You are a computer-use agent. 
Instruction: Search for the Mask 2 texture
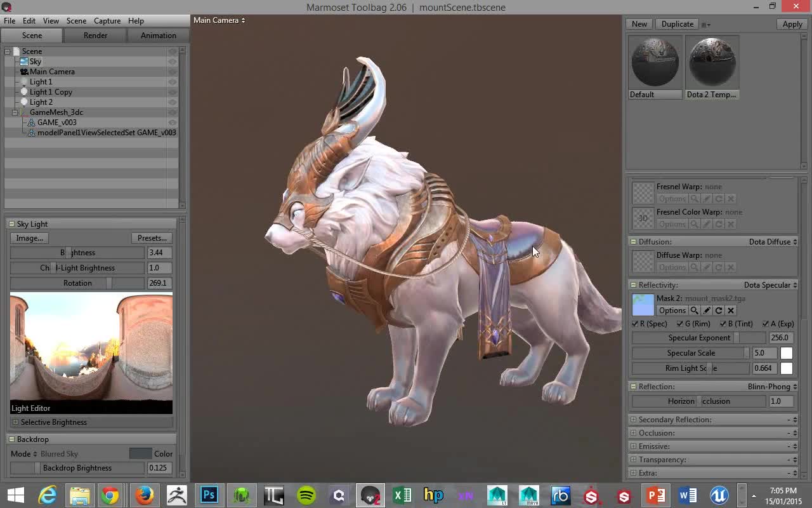[x=695, y=311]
